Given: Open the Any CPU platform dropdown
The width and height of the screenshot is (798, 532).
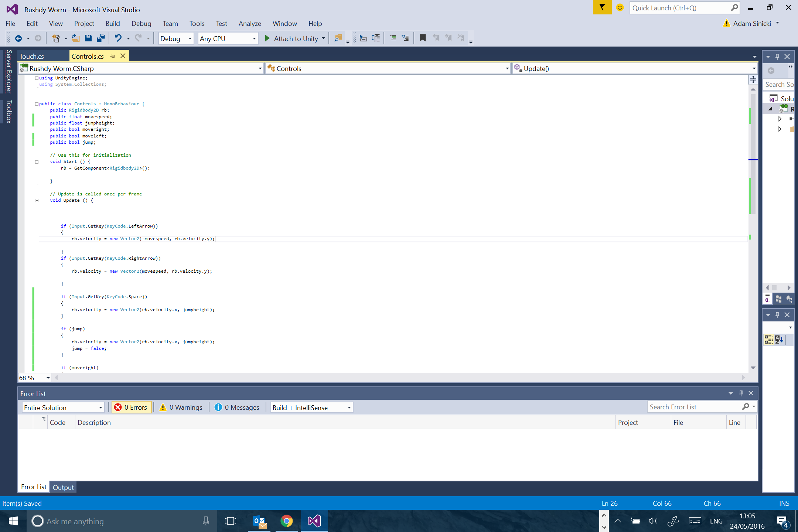Looking at the screenshot, I should click(228, 38).
